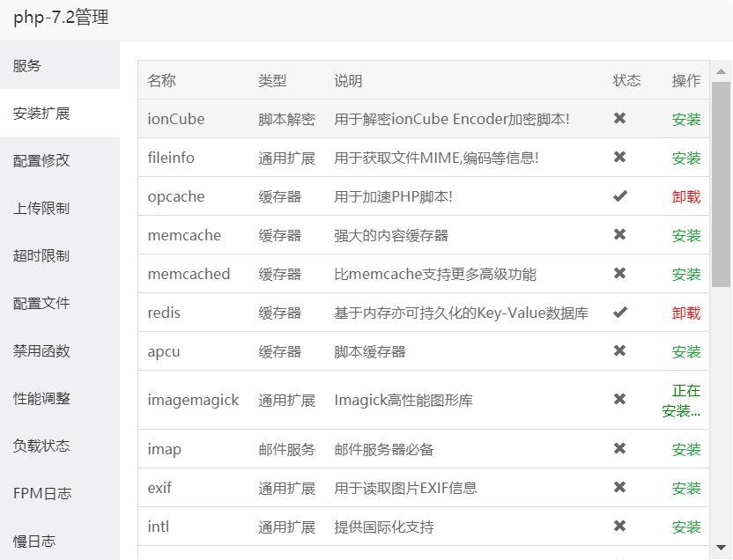
Task: Click the X status icon for memcache
Action: [619, 234]
